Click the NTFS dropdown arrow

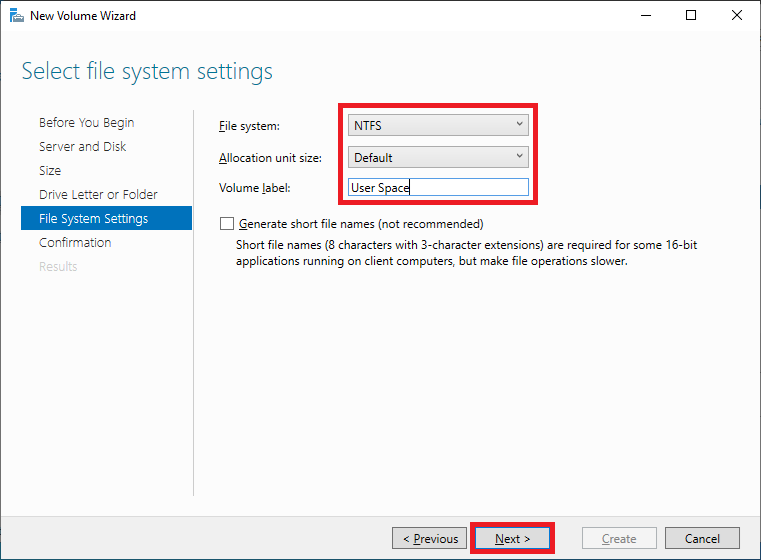(519, 125)
